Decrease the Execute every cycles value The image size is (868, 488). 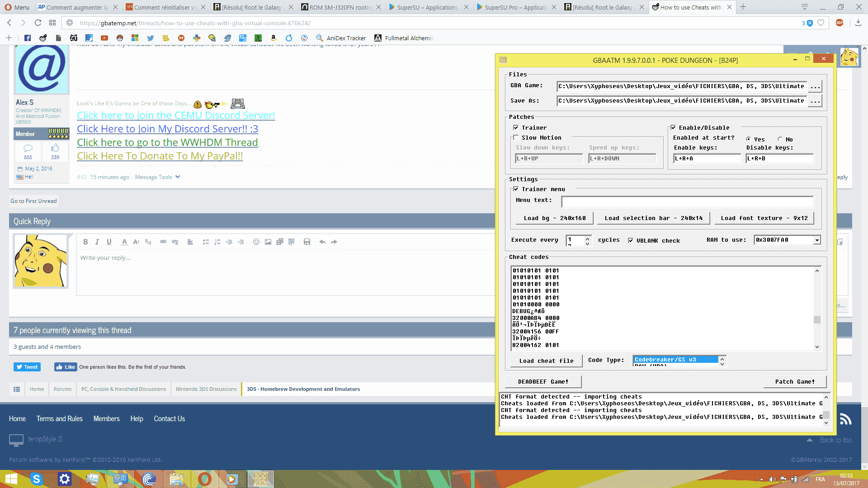pos(587,243)
